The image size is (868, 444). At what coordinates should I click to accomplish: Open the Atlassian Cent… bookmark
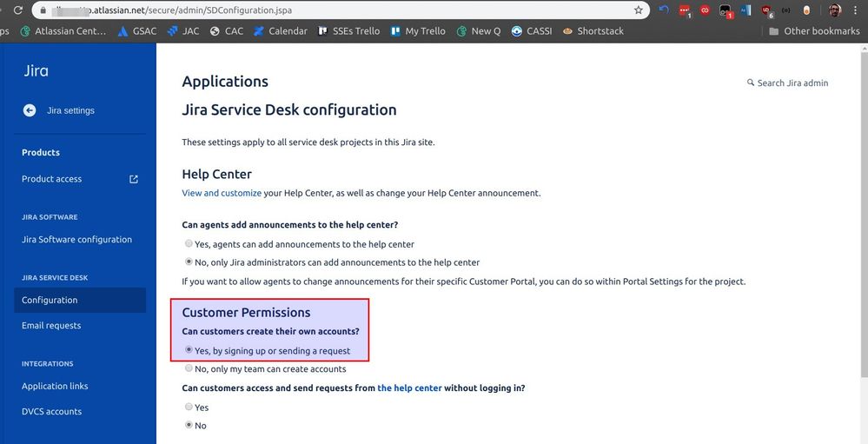click(63, 31)
